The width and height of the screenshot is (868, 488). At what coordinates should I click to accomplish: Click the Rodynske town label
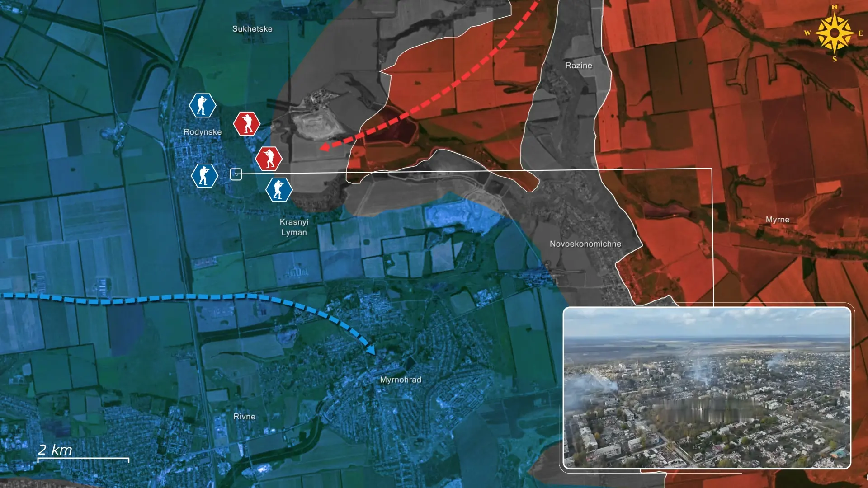click(x=203, y=132)
